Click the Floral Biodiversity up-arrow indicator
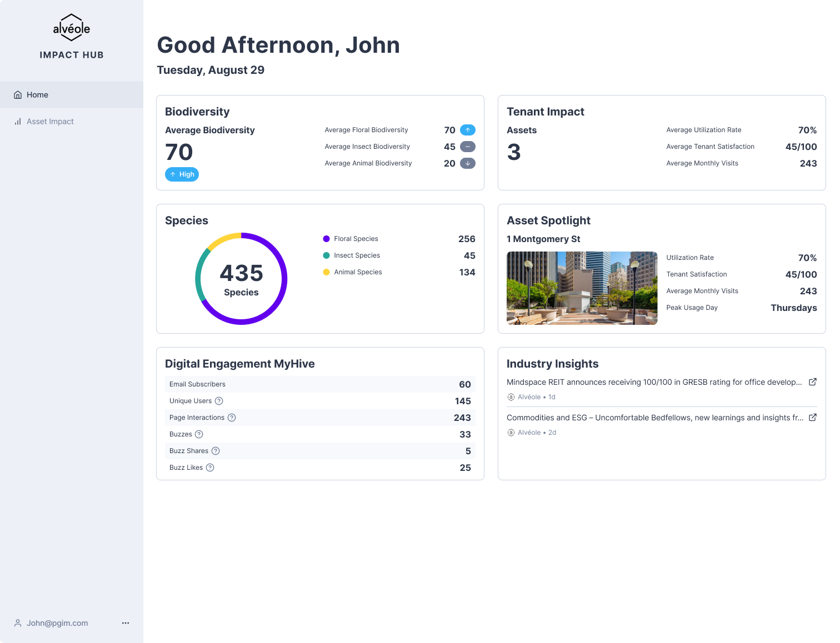Screen dimensions: 840x643 point(468,130)
